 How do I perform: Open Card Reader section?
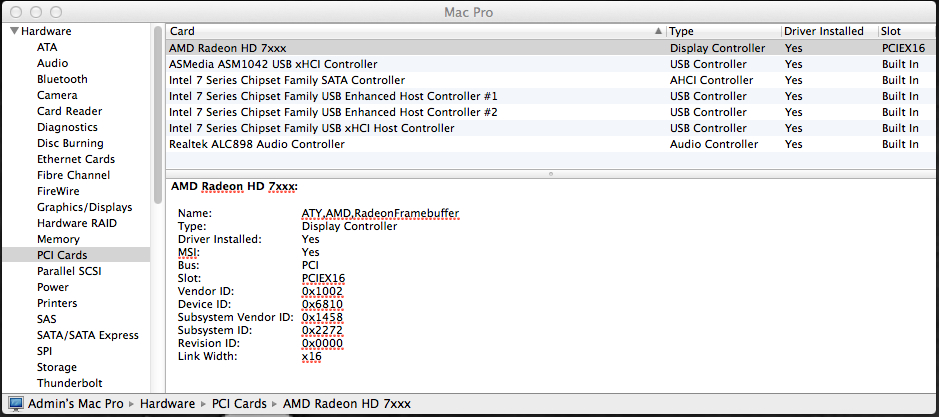[69, 111]
